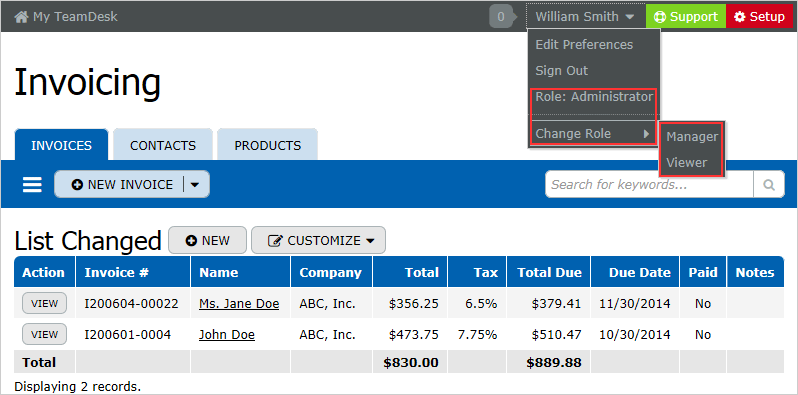Open the Contacts tab
This screenshot has height=395, width=798.
163,146
